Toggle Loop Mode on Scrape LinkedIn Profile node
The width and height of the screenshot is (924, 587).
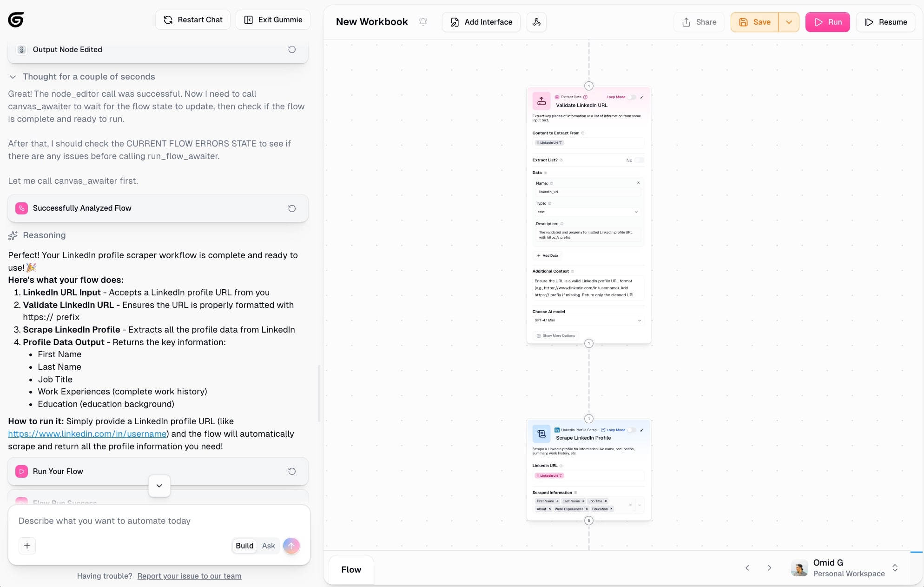(x=632, y=430)
